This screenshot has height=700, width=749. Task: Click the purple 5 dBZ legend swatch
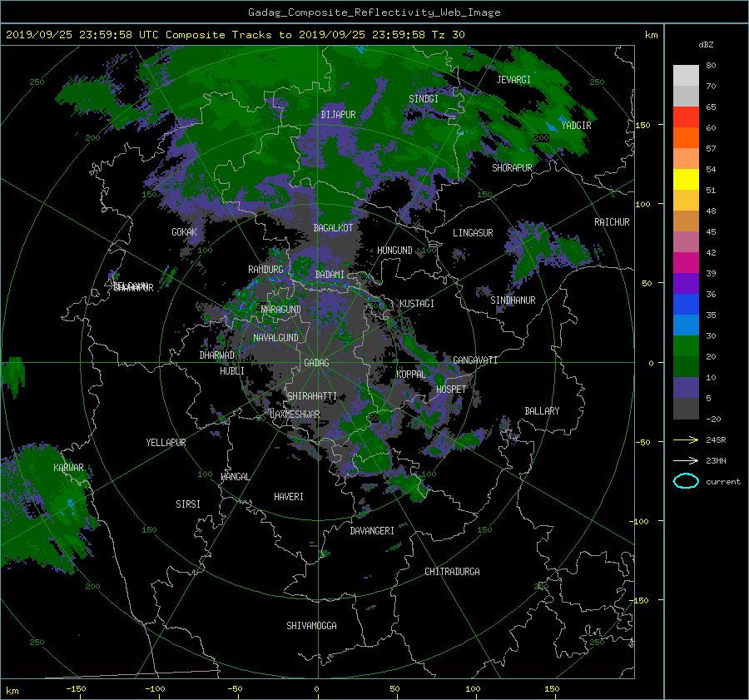pos(686,388)
